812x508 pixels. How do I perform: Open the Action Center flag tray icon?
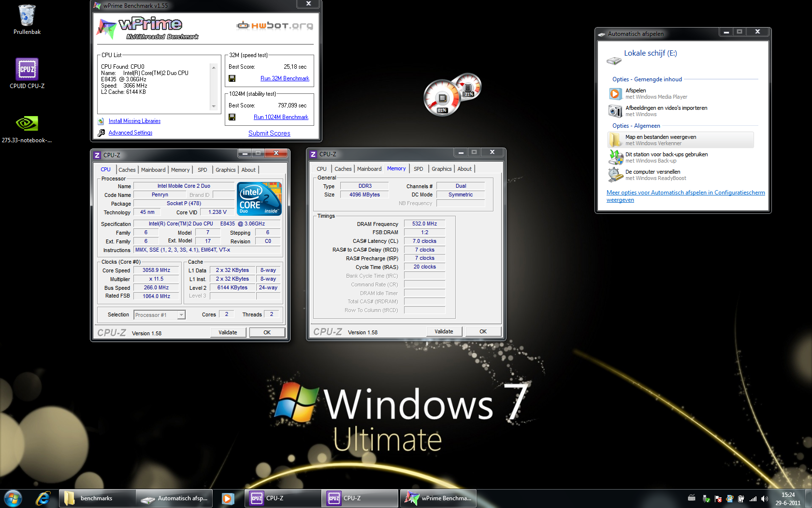(718, 498)
